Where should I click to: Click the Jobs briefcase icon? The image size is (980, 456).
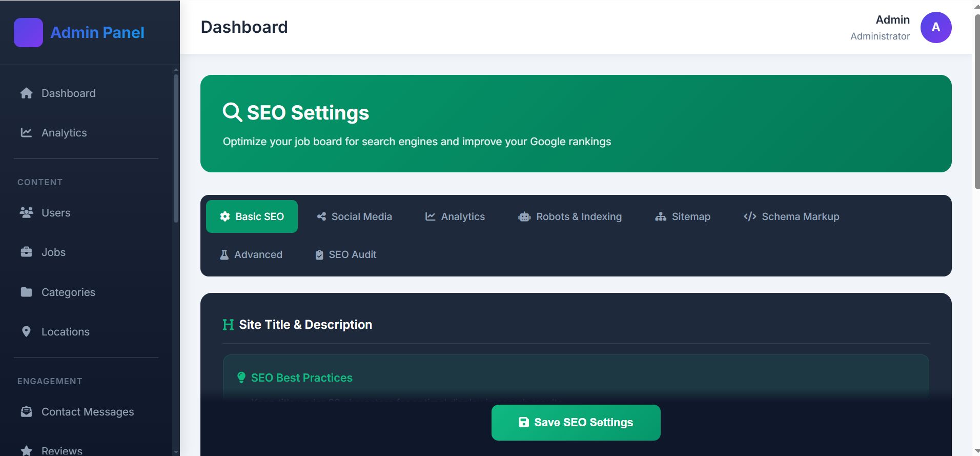tap(26, 252)
